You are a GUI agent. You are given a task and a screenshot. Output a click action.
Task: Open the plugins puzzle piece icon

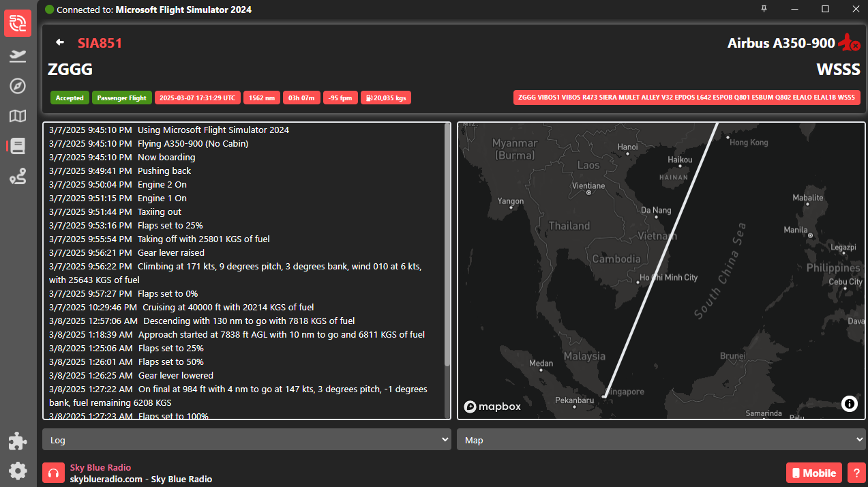click(x=18, y=441)
